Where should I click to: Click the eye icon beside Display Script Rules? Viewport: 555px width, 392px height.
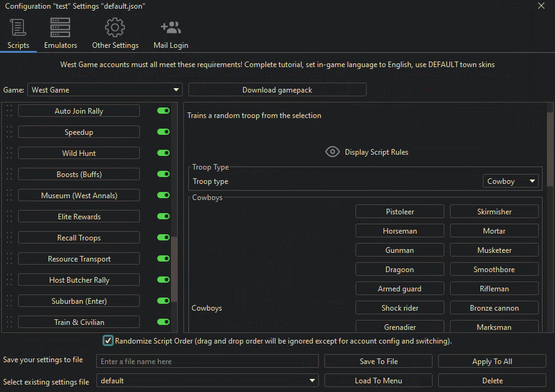(x=333, y=152)
